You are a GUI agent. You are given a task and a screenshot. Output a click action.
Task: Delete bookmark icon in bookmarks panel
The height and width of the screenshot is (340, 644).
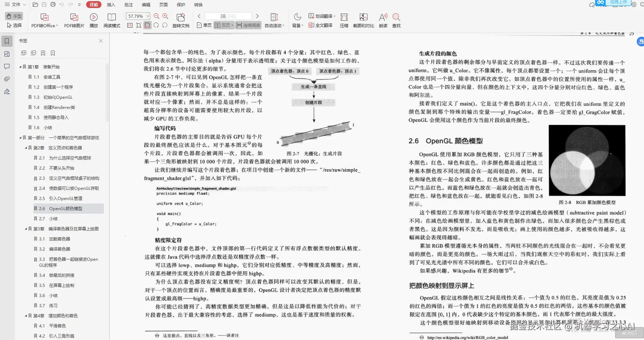[53, 53]
